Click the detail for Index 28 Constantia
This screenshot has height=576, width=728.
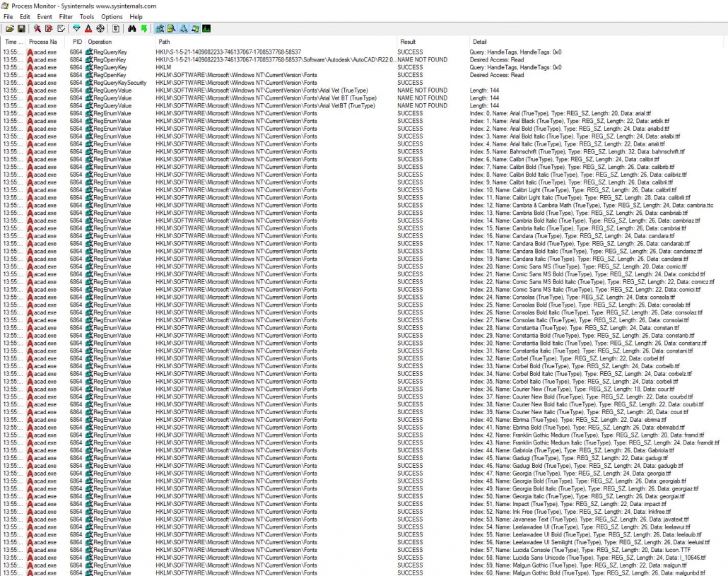(575, 328)
